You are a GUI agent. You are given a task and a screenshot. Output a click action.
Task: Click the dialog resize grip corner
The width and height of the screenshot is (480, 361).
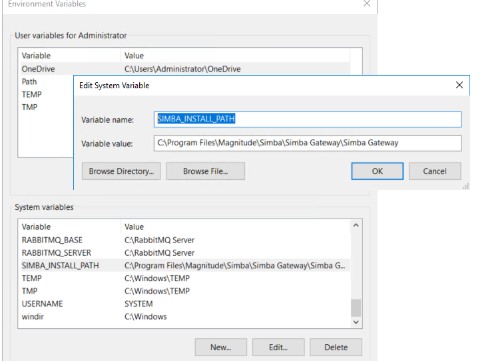466,186
